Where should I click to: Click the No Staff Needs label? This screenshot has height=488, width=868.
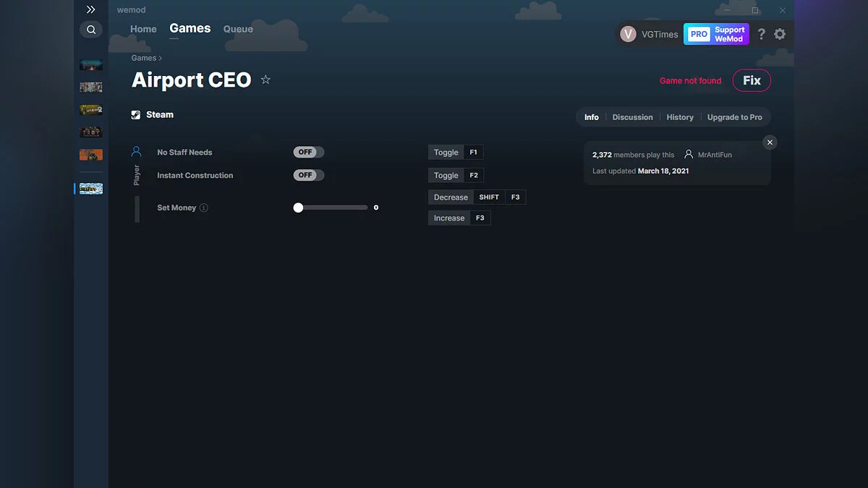coord(184,153)
